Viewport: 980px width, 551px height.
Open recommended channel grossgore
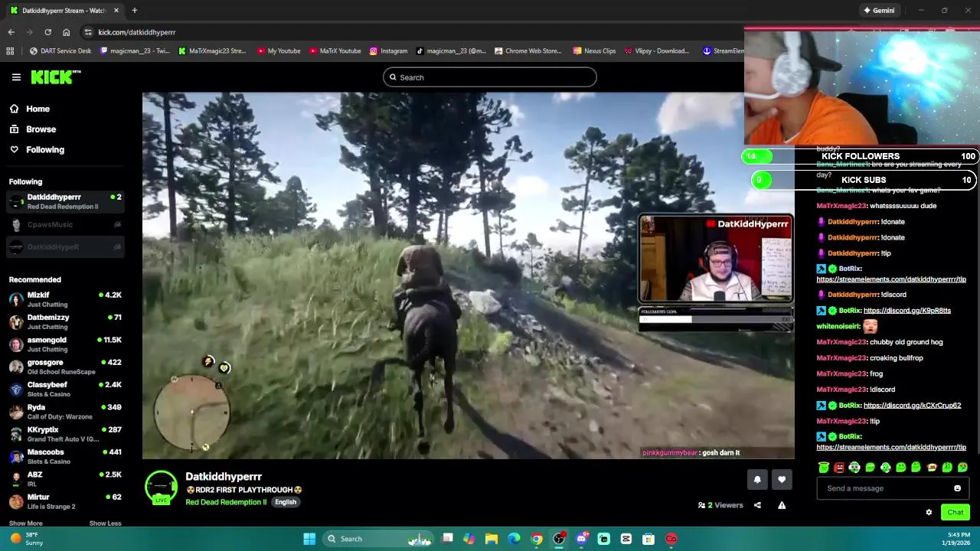pyautogui.click(x=65, y=367)
